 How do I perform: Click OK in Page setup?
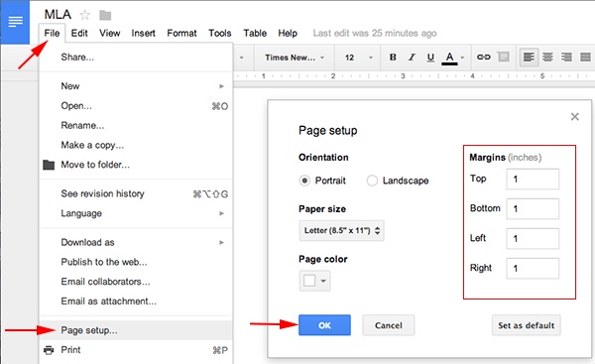[324, 325]
